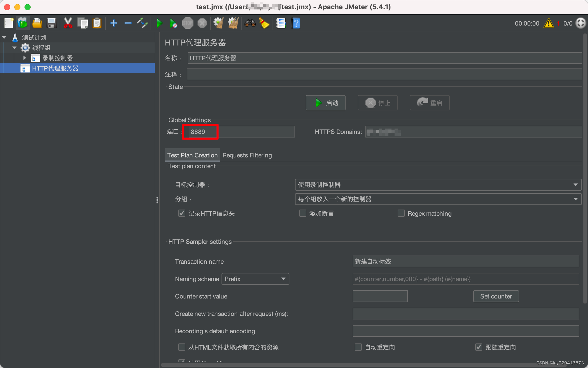This screenshot has height=368, width=588.
Task: Select the Test Plan Creation tab
Action: (x=192, y=155)
